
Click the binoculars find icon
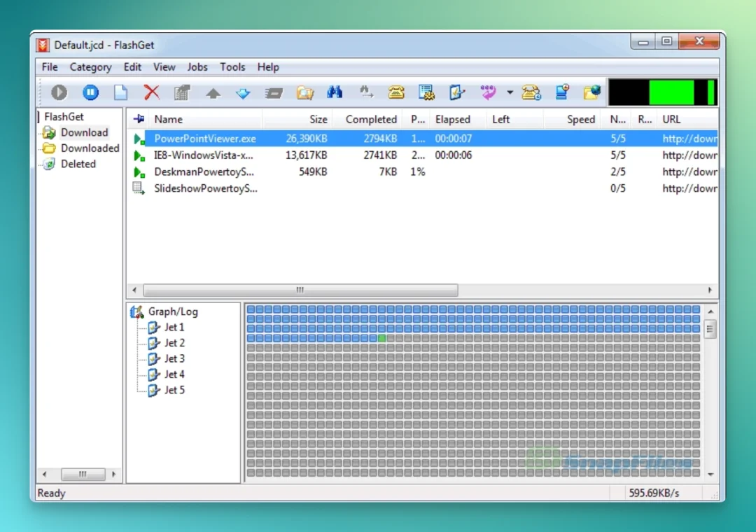coord(335,92)
